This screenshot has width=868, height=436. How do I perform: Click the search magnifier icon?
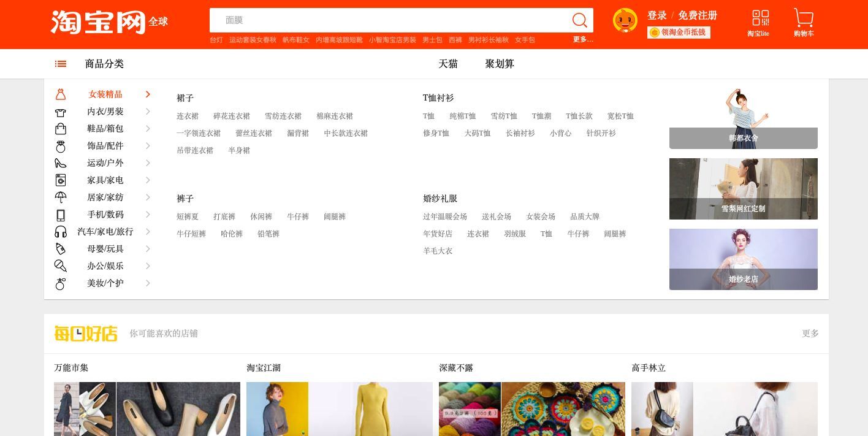(x=579, y=20)
